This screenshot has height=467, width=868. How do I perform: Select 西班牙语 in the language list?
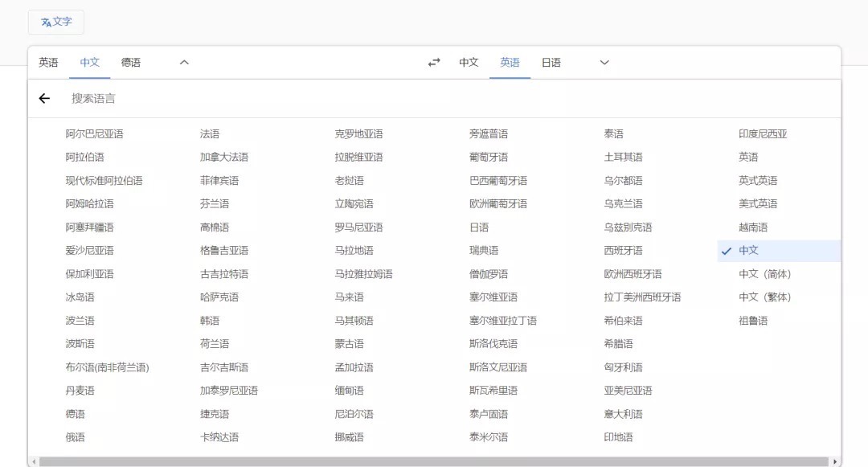click(623, 251)
